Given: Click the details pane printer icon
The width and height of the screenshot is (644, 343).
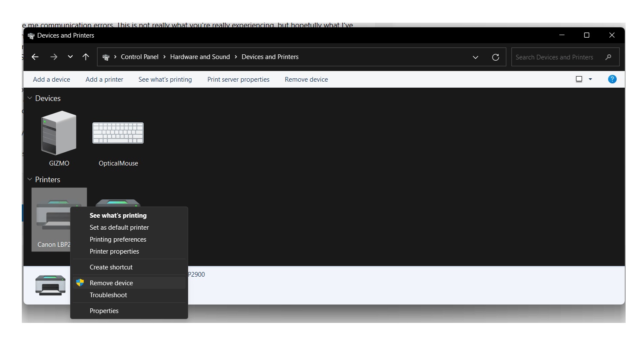Looking at the screenshot, I should 50,285.
